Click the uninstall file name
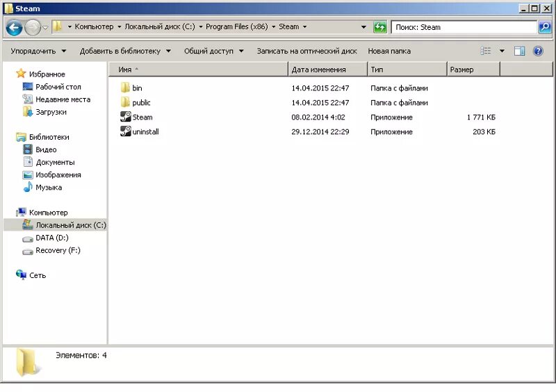 pyautogui.click(x=145, y=131)
